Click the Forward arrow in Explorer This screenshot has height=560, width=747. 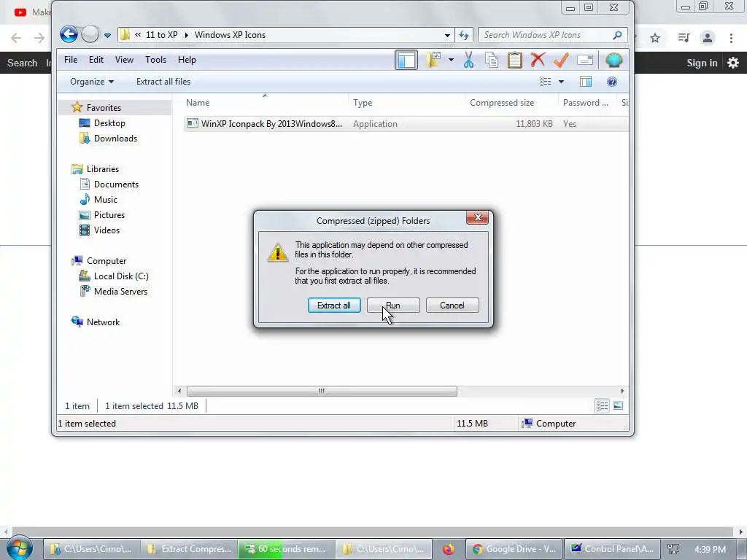click(90, 34)
